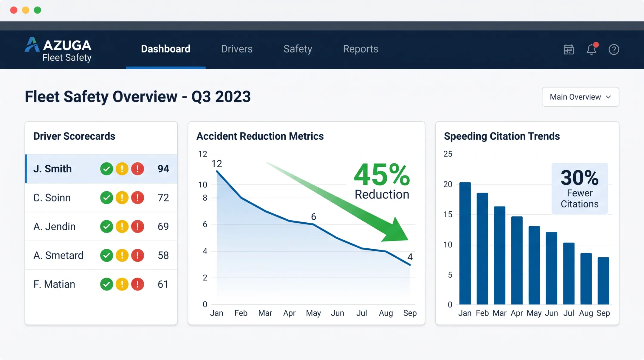Switch to the Dashboard tab
Viewport: 644px width, 360px height.
pos(165,49)
